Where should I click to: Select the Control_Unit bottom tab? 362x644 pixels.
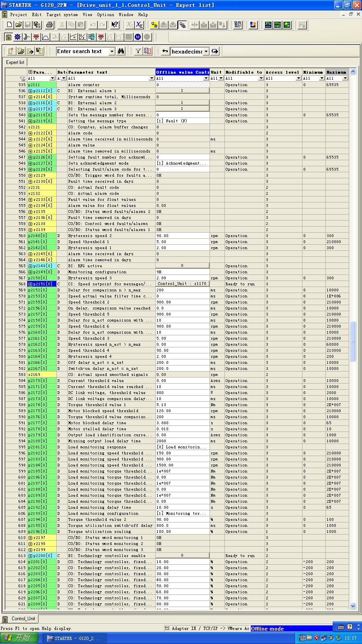click(20, 619)
